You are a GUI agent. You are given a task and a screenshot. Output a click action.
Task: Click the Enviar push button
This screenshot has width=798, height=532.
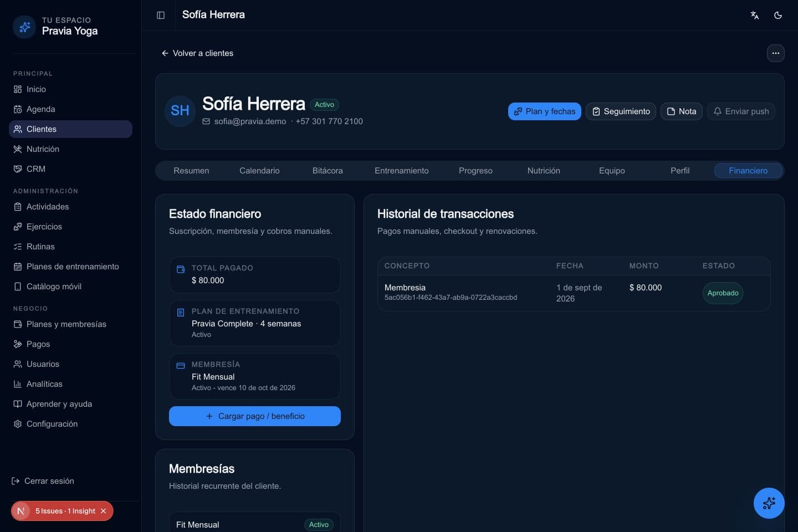[741, 111]
